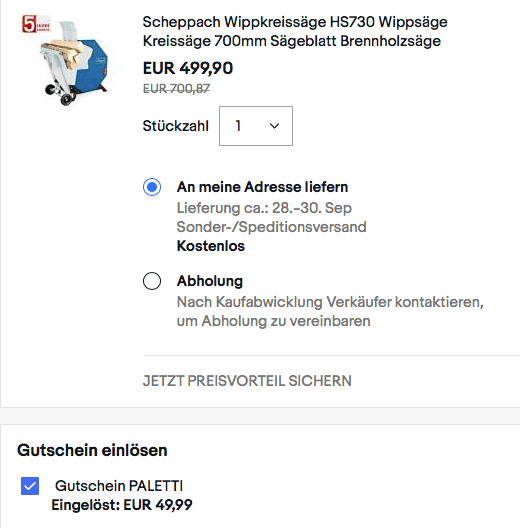Uncheck the Gutschein PALETTI checkbox
Image resolution: width=520 pixels, height=528 pixels.
point(30,486)
